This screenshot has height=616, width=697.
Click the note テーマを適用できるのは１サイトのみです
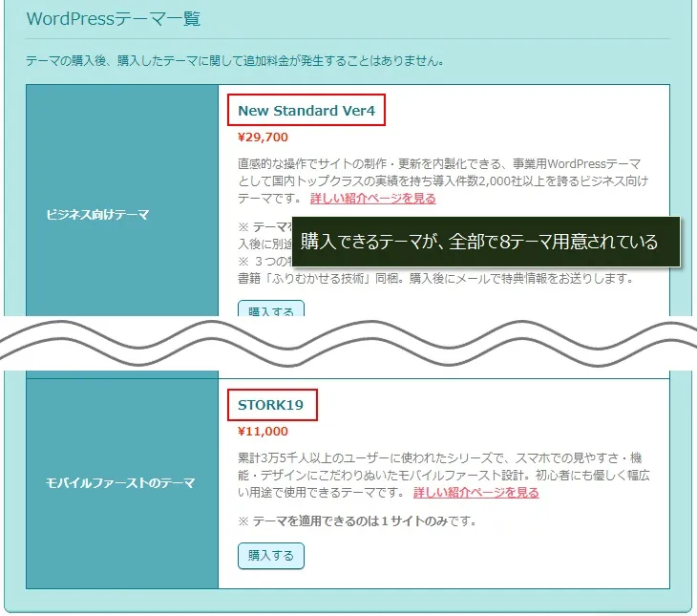(x=357, y=520)
